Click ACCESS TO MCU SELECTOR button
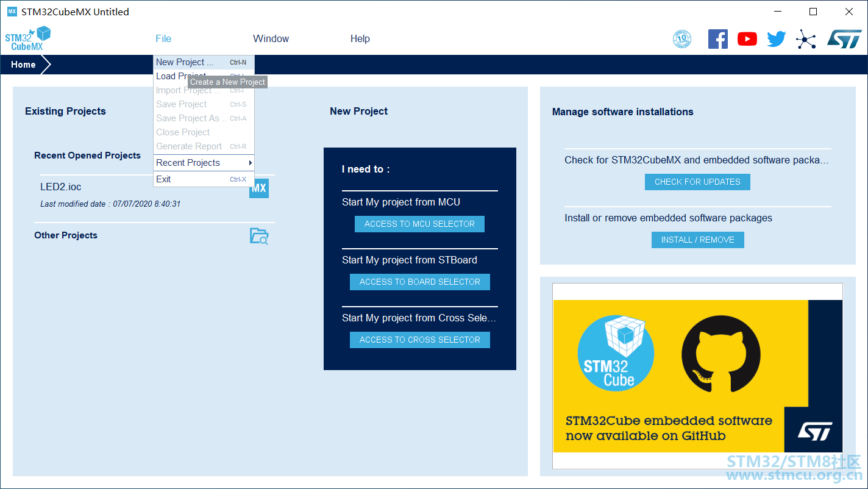Viewport: 868px width, 489px height. pos(419,224)
